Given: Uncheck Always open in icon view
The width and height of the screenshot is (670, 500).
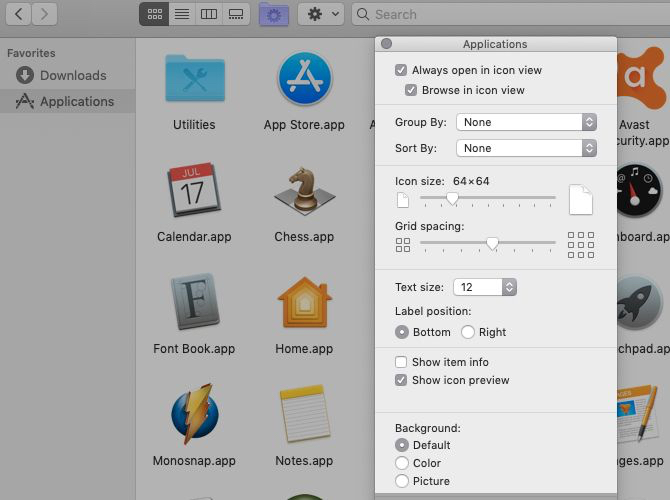Looking at the screenshot, I should [x=401, y=71].
